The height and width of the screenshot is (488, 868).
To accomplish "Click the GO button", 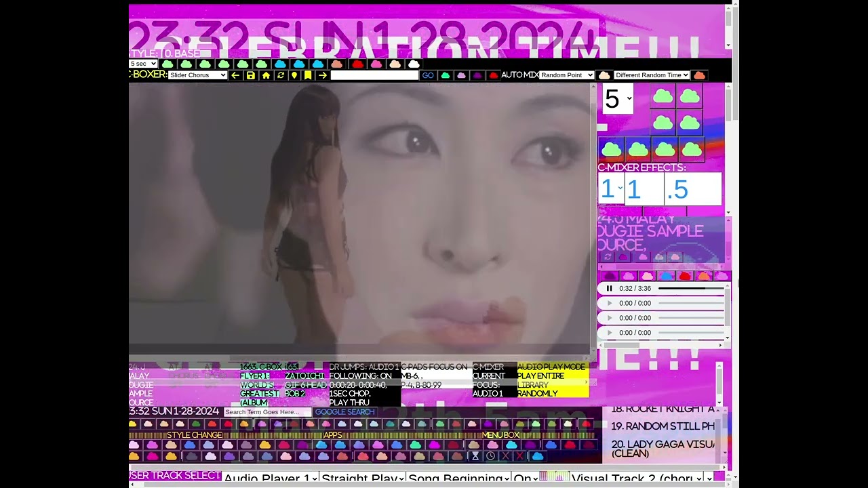I will click(428, 75).
